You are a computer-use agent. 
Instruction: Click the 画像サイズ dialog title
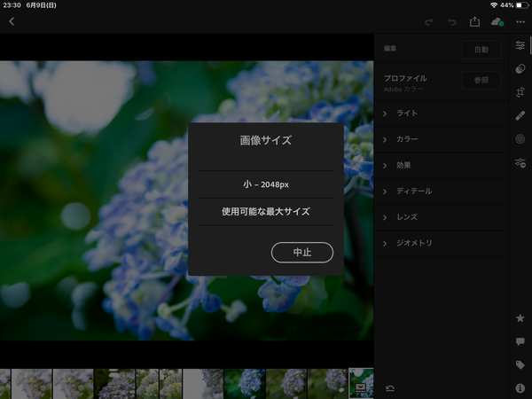point(266,140)
